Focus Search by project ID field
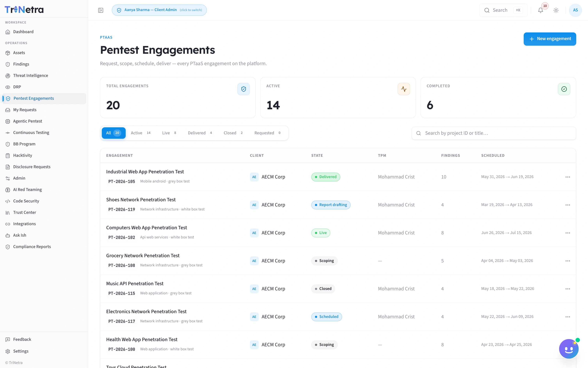Image resolution: width=588 pixels, height=368 pixels. coord(494,133)
